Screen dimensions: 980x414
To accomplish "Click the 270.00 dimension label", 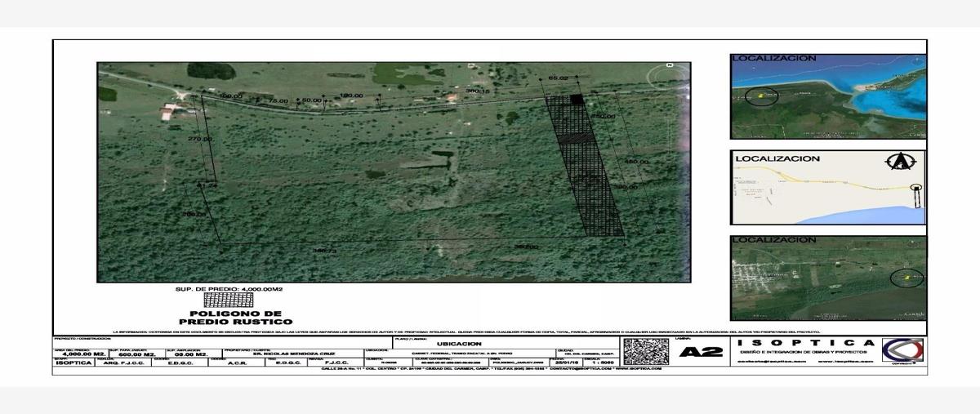I will click(x=201, y=140).
